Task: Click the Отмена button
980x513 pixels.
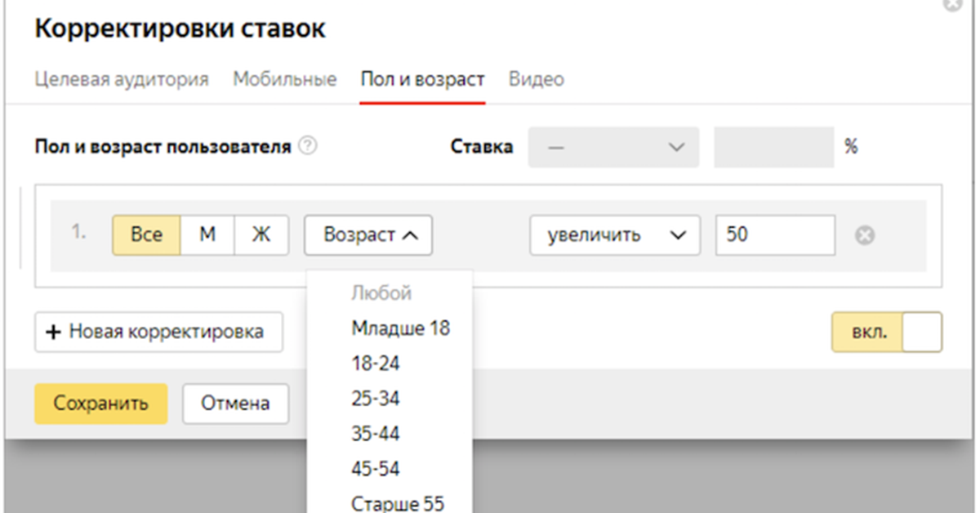Action: click(x=235, y=404)
